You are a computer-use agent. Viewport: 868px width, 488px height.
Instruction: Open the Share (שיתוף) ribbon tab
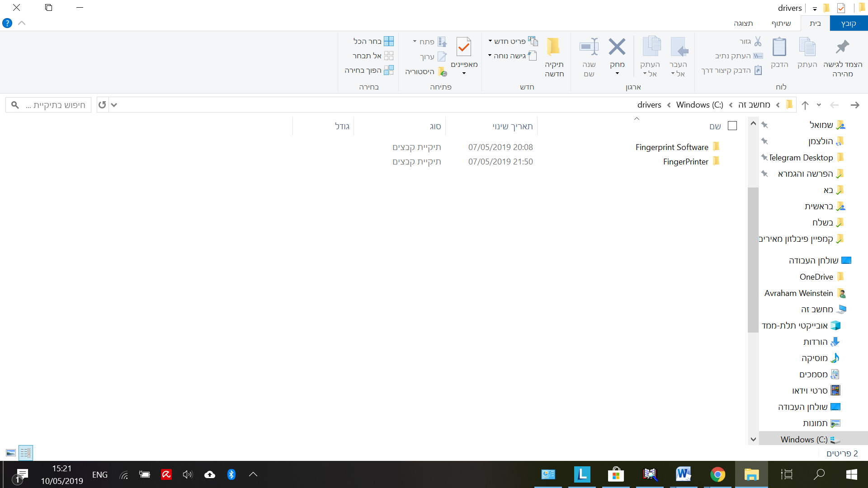pyautogui.click(x=781, y=23)
